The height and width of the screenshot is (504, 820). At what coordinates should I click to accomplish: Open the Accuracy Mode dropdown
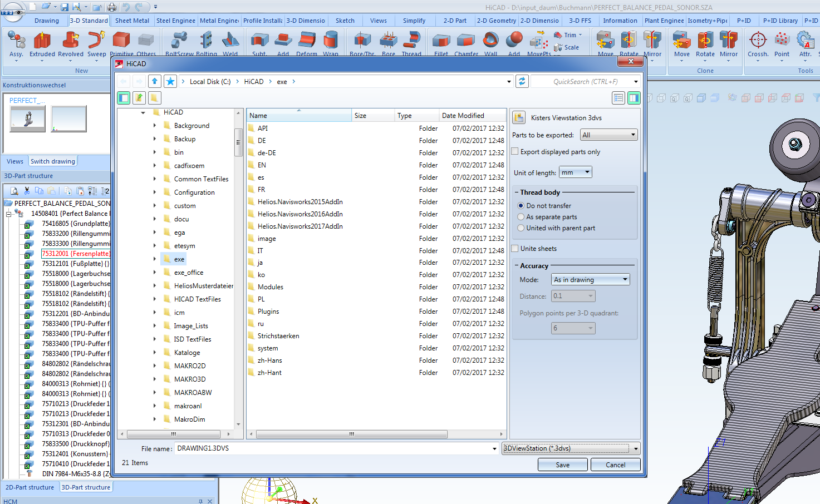coord(590,280)
